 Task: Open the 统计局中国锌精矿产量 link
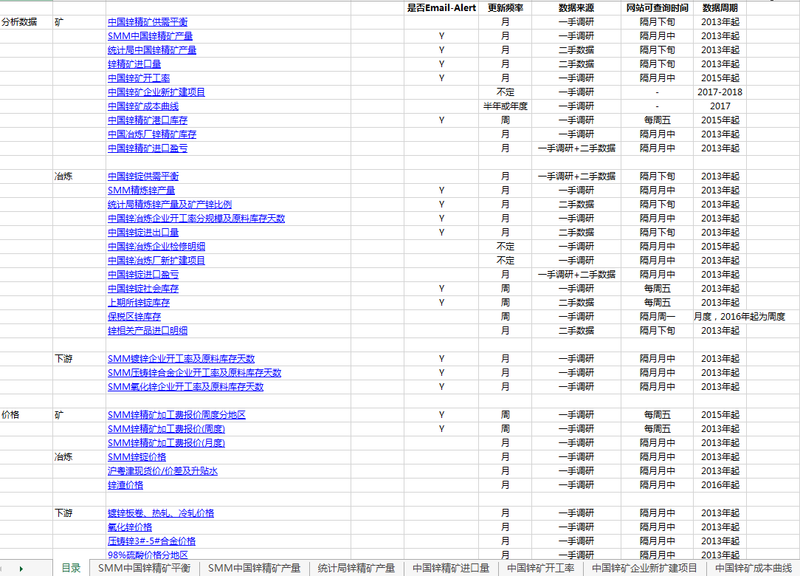[152, 50]
